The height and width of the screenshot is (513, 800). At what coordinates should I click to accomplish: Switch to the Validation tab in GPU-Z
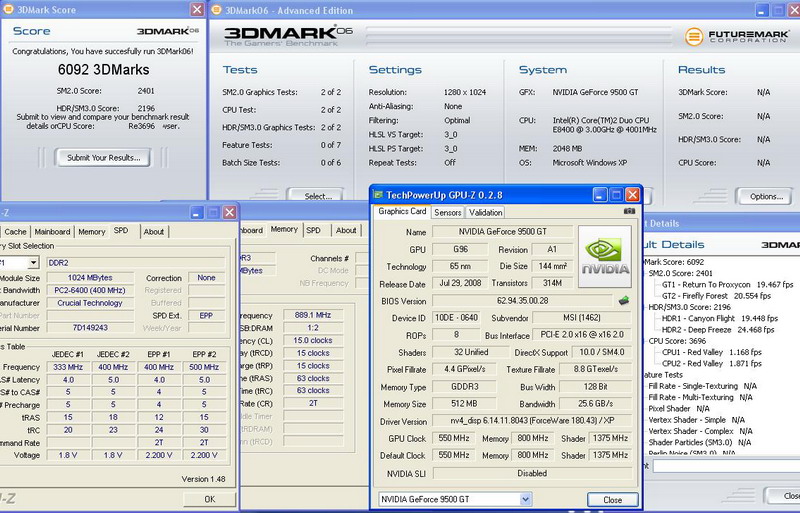coord(485,212)
